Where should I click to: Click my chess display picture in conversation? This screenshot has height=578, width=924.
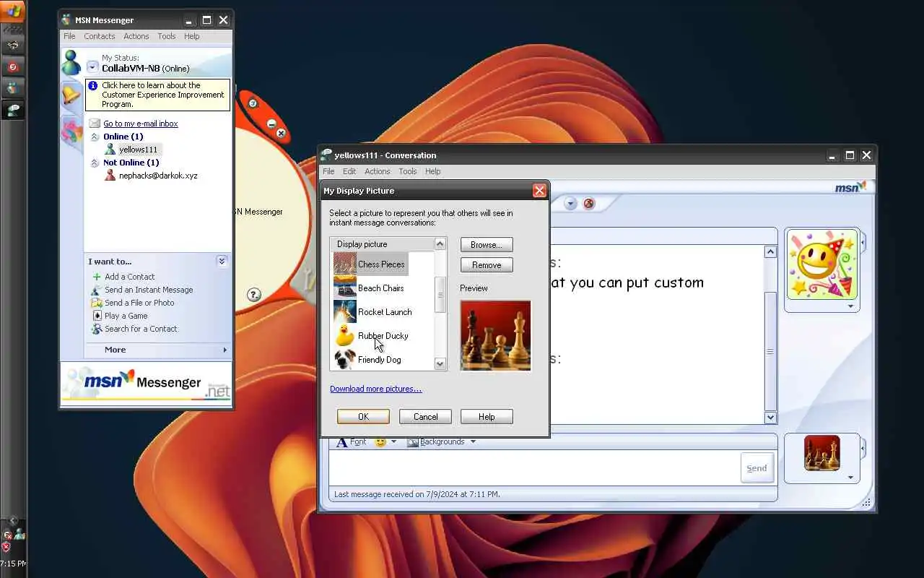[821, 453]
